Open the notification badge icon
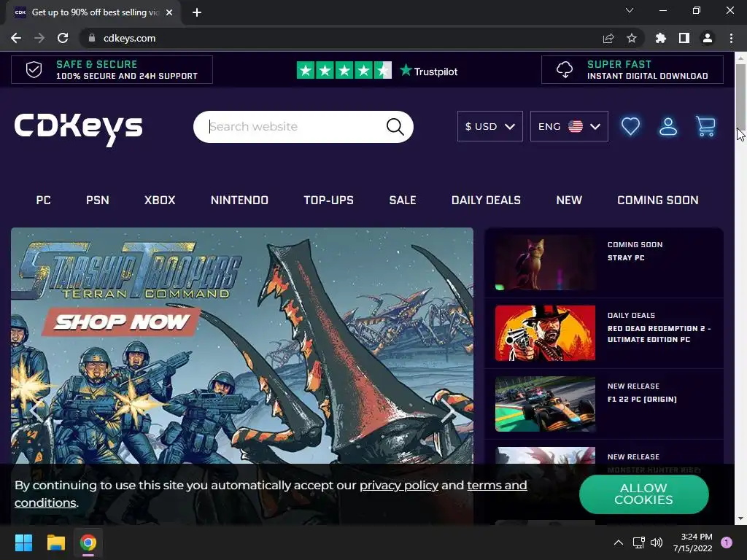Viewport: 747px width, 560px height. click(x=727, y=542)
